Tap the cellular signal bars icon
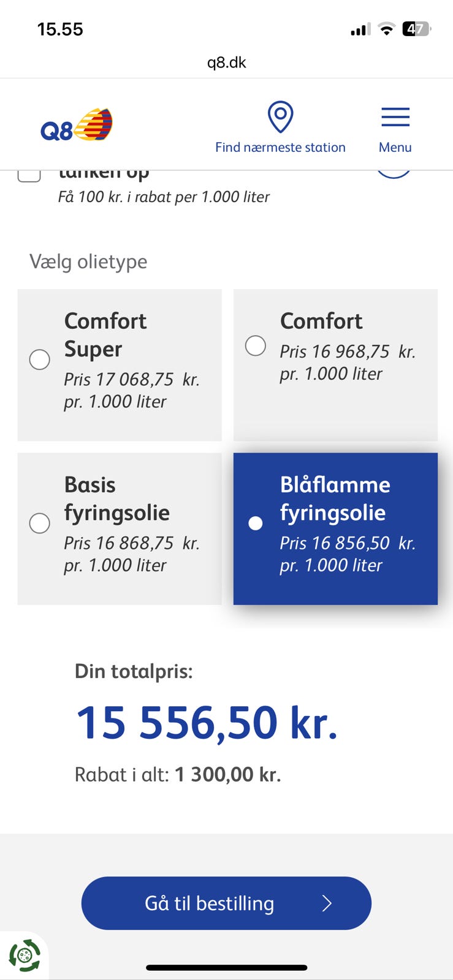This screenshot has height=980, width=453. [360, 29]
